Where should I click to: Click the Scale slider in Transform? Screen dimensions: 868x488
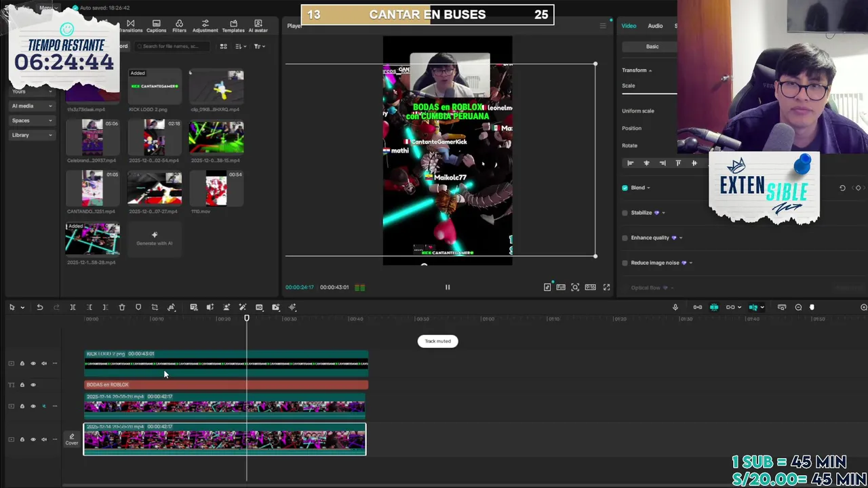(x=650, y=94)
